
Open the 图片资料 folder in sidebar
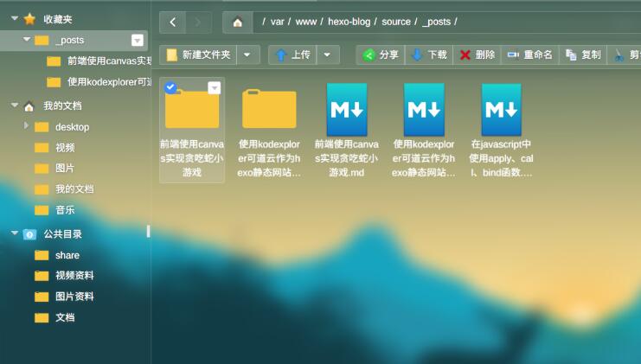tap(74, 297)
